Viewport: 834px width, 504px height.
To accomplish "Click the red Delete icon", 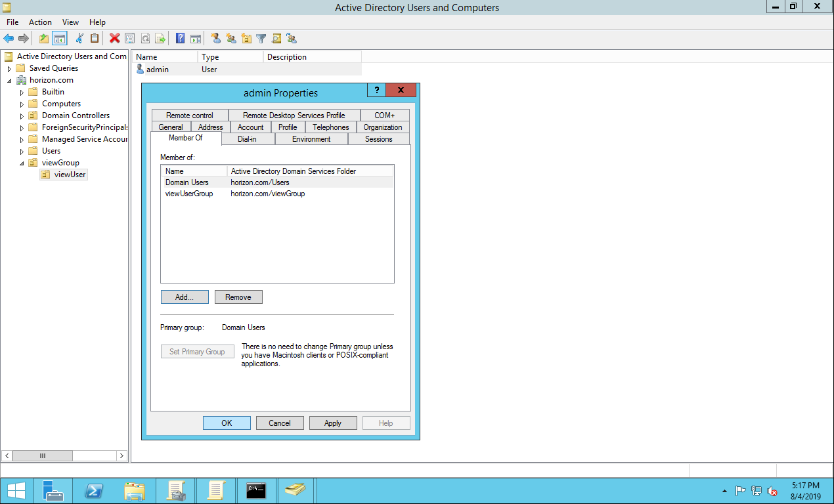I will click(x=114, y=39).
